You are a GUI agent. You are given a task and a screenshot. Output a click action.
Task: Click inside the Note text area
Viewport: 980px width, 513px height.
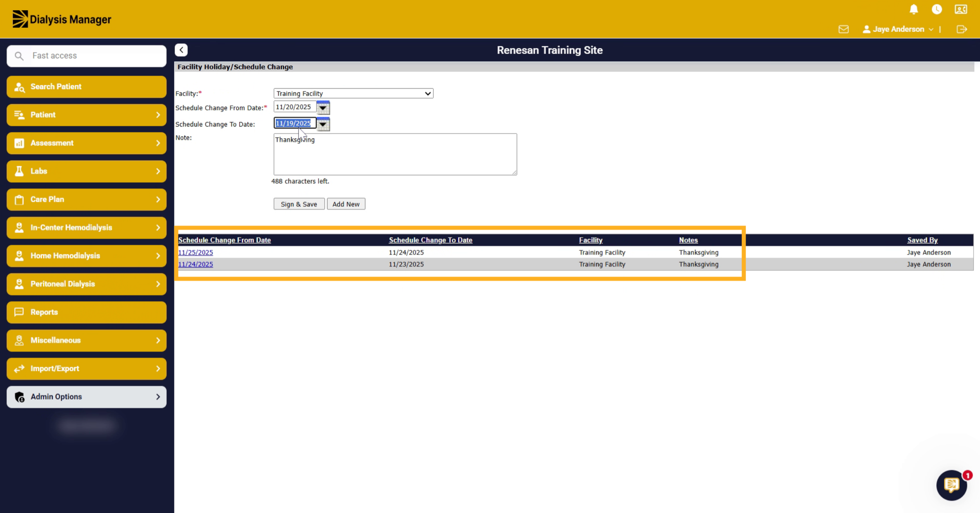click(395, 154)
